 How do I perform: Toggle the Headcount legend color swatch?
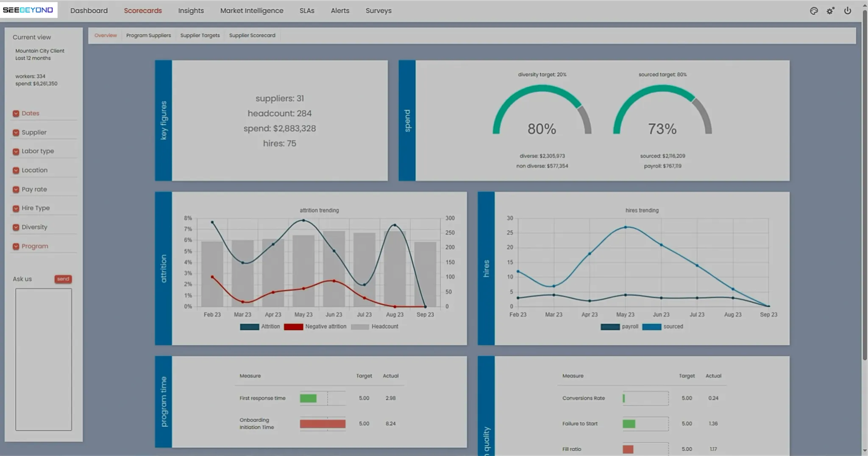click(360, 327)
